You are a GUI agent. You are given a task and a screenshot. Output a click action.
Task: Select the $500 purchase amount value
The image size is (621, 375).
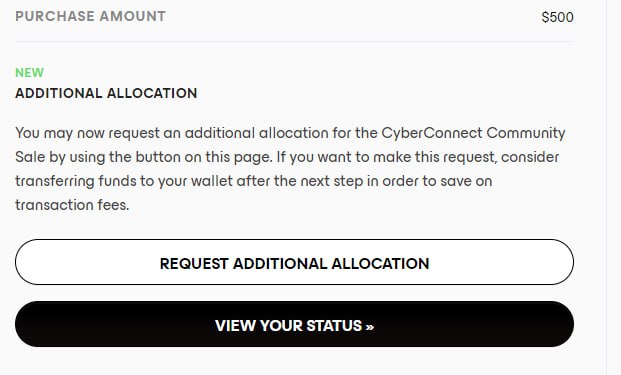[557, 17]
